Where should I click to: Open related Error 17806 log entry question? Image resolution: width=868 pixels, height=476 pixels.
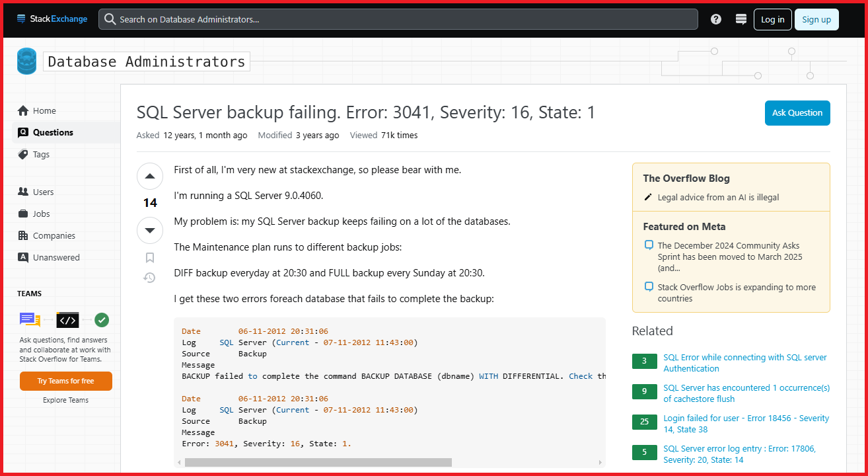click(x=740, y=454)
